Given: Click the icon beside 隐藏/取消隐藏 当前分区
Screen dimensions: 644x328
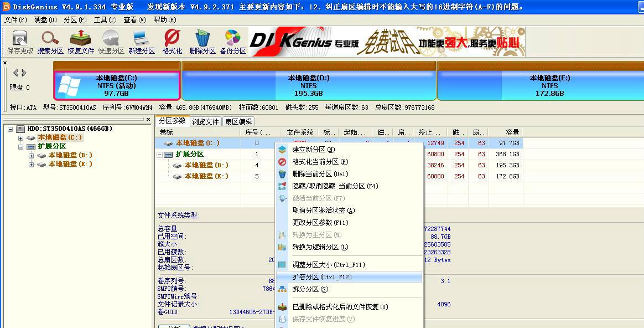Looking at the screenshot, I should (x=282, y=186).
